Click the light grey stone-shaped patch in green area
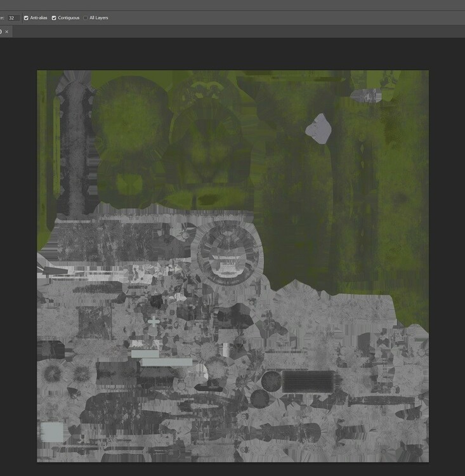 [x=318, y=129]
